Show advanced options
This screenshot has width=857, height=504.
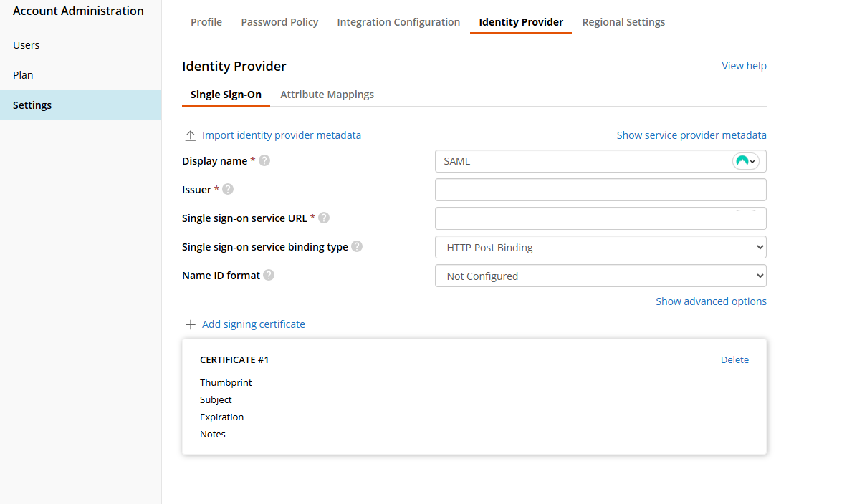[711, 301]
